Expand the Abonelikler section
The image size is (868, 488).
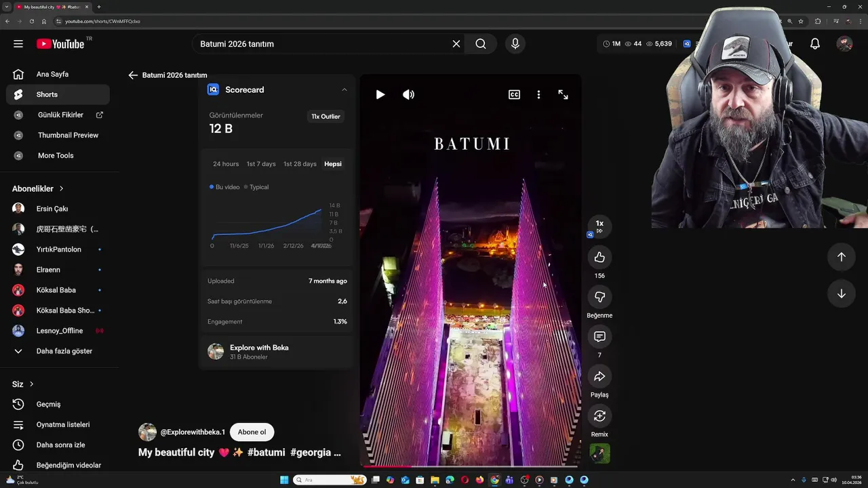38,188
